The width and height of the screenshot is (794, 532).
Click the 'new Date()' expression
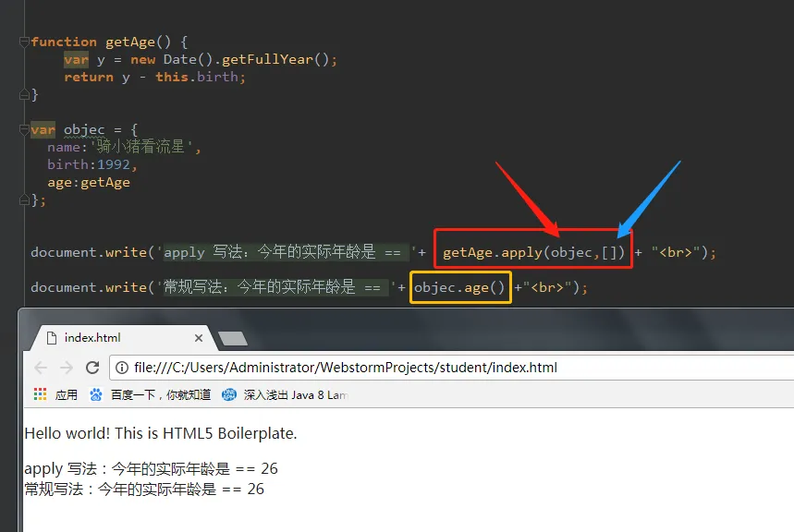tap(172, 60)
